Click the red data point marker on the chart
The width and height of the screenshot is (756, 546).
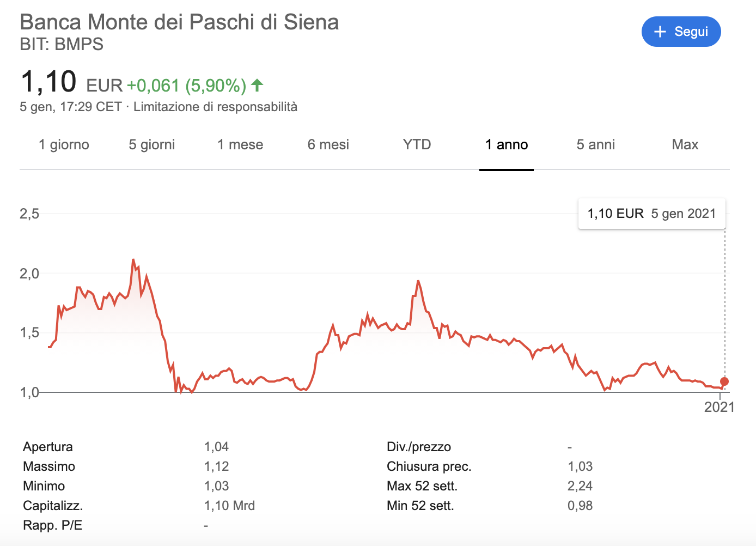tap(724, 381)
